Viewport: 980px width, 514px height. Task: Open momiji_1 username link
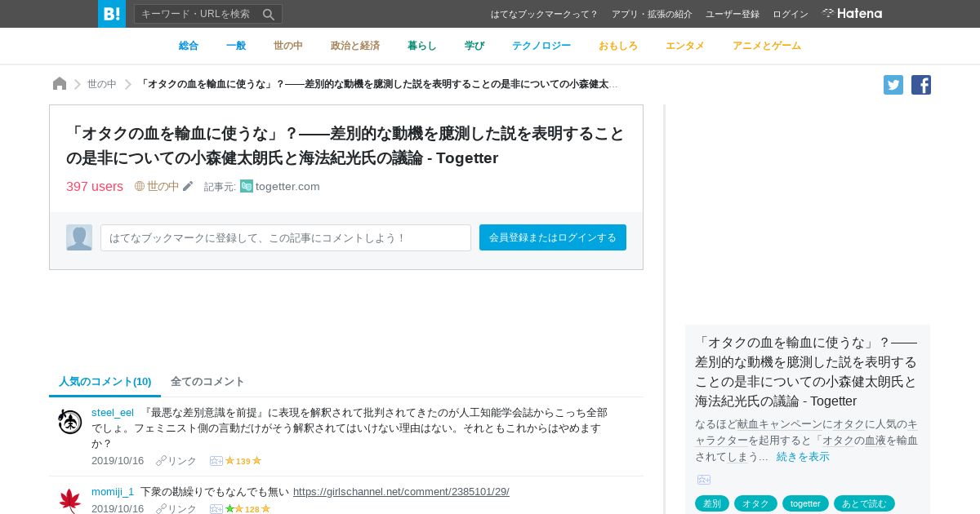[x=113, y=491]
